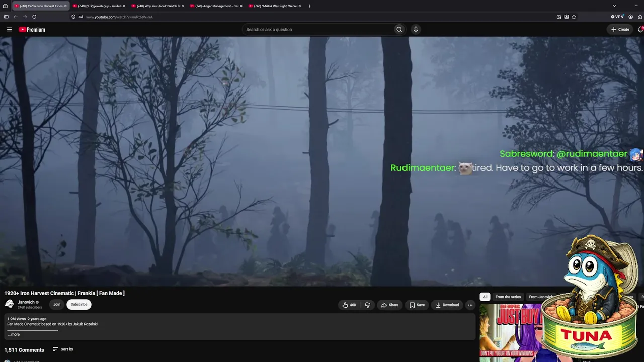This screenshot has height=362, width=644.
Task: Switch to the MAGA Was Right tab
Action: [x=275, y=6]
